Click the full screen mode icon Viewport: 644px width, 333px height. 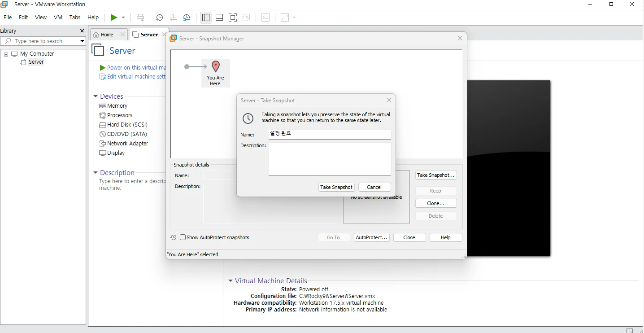(233, 18)
